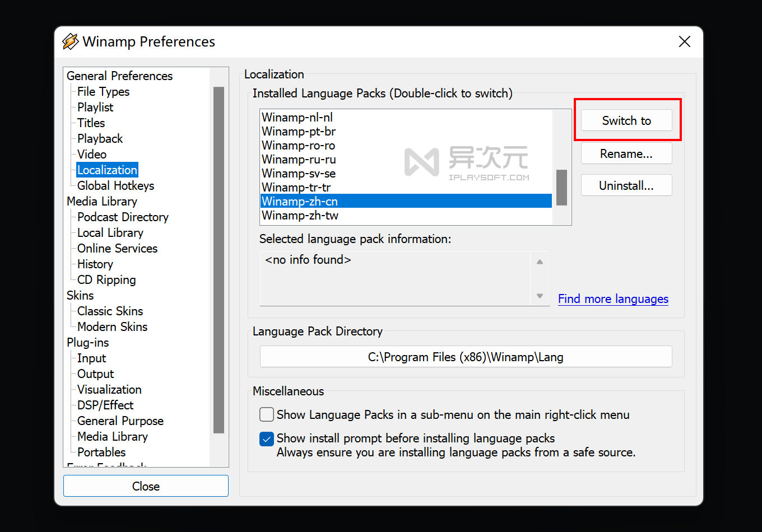The width and height of the screenshot is (762, 532).
Task: Close the Winamp Preferences window
Action: point(684,41)
